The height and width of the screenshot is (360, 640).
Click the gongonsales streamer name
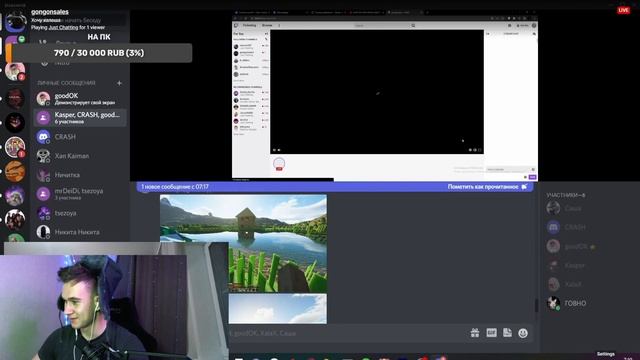[50, 12]
